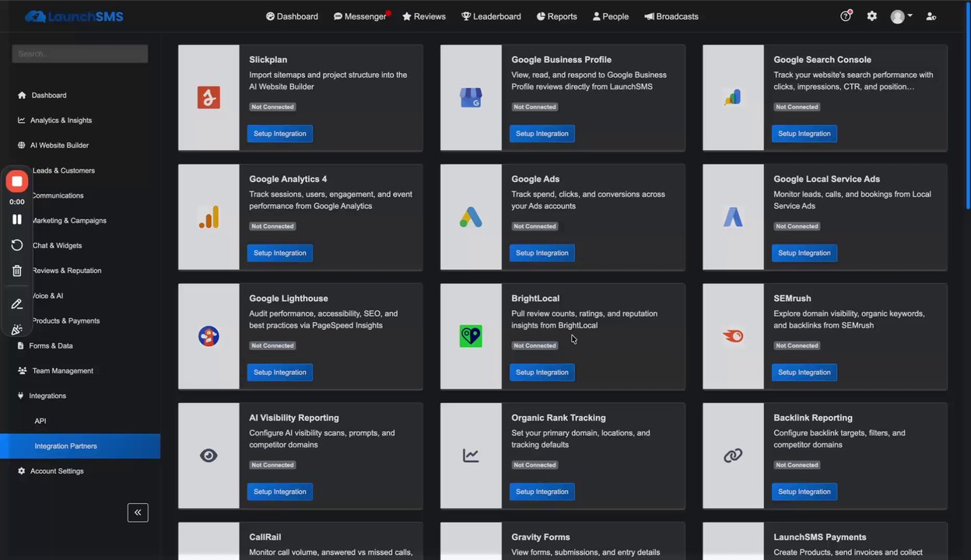The height and width of the screenshot is (560, 971).
Task: Set up the BrightLocal integration
Action: 542,373
